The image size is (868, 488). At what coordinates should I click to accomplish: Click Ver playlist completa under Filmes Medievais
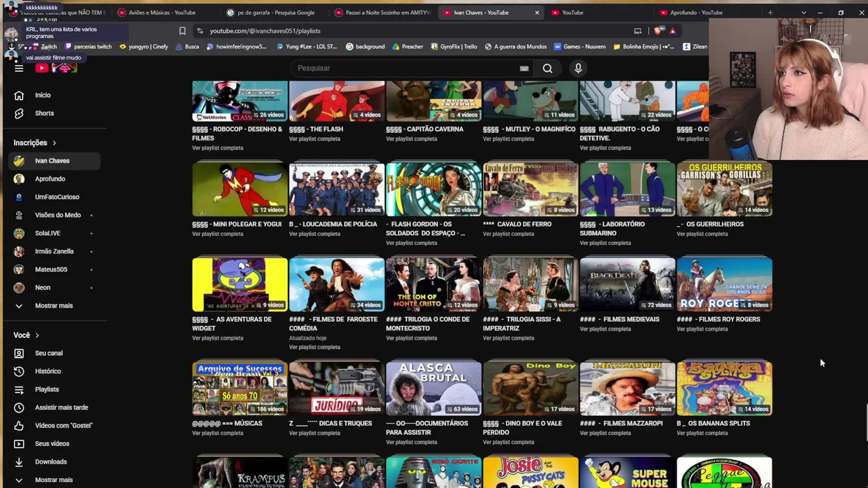pos(606,329)
